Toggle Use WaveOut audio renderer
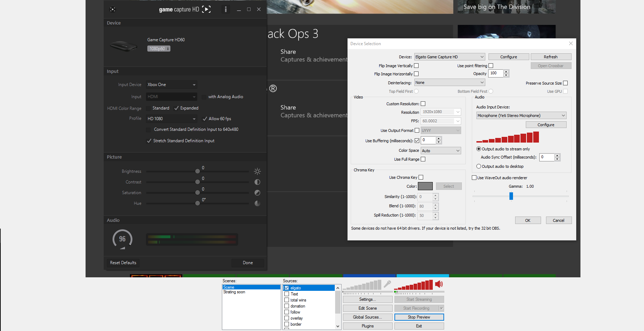Image resolution: width=644 pixels, height=331 pixels. pyautogui.click(x=474, y=178)
